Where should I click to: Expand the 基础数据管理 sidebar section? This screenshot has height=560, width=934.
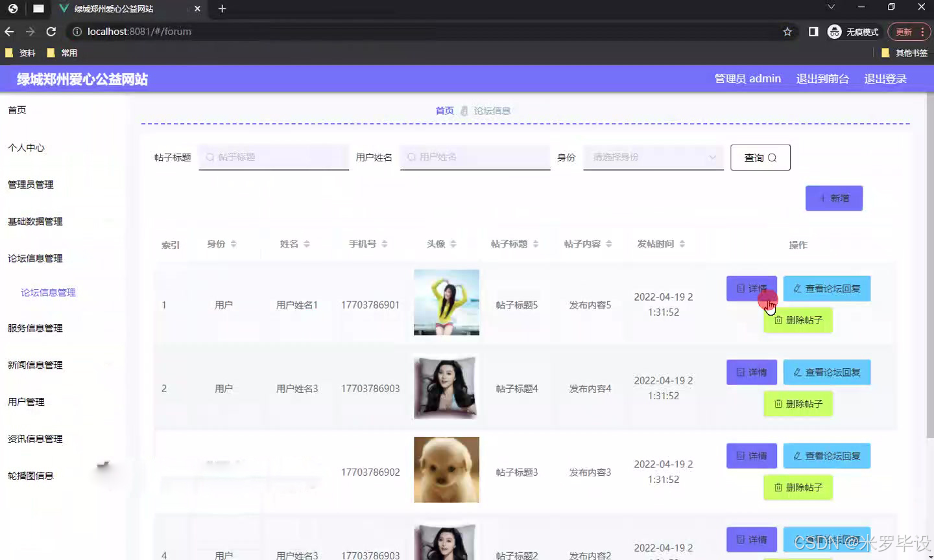click(x=35, y=221)
